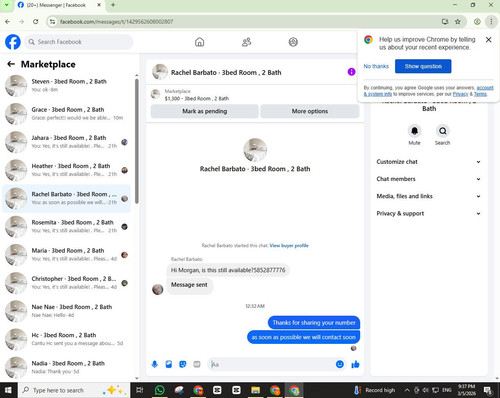Expand Chat members section
The image size is (500, 398).
click(429, 179)
